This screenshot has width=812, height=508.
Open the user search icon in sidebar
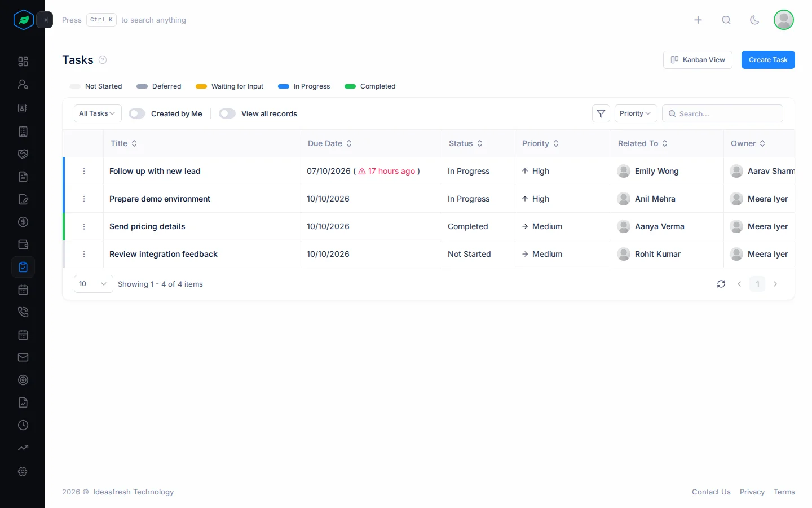point(23,84)
